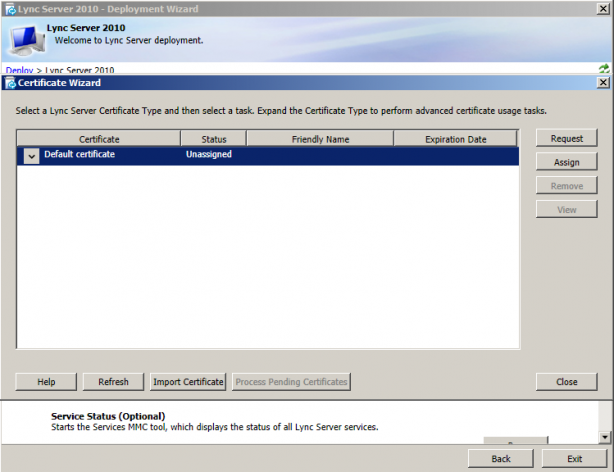Click Process Pending Certificates button
The width and height of the screenshot is (614, 472).
tap(291, 382)
